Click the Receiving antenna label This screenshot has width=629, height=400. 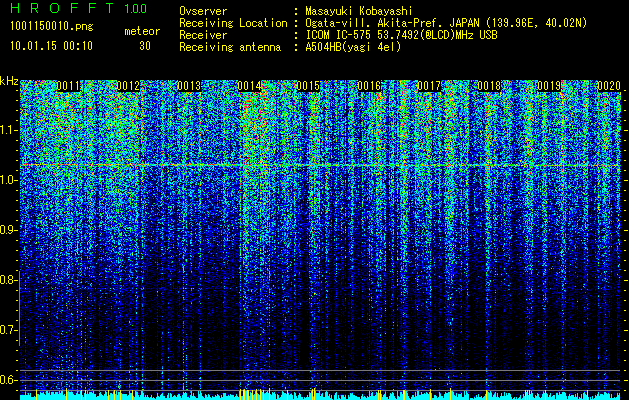tap(230, 47)
